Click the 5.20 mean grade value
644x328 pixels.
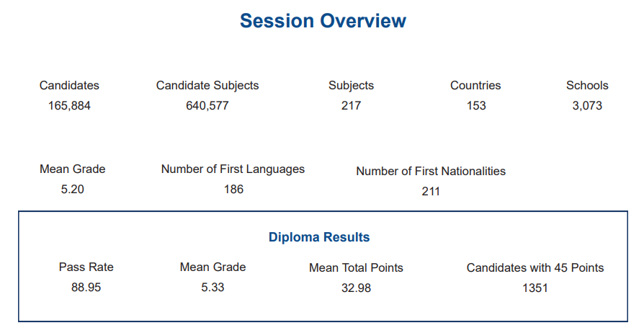coord(72,189)
